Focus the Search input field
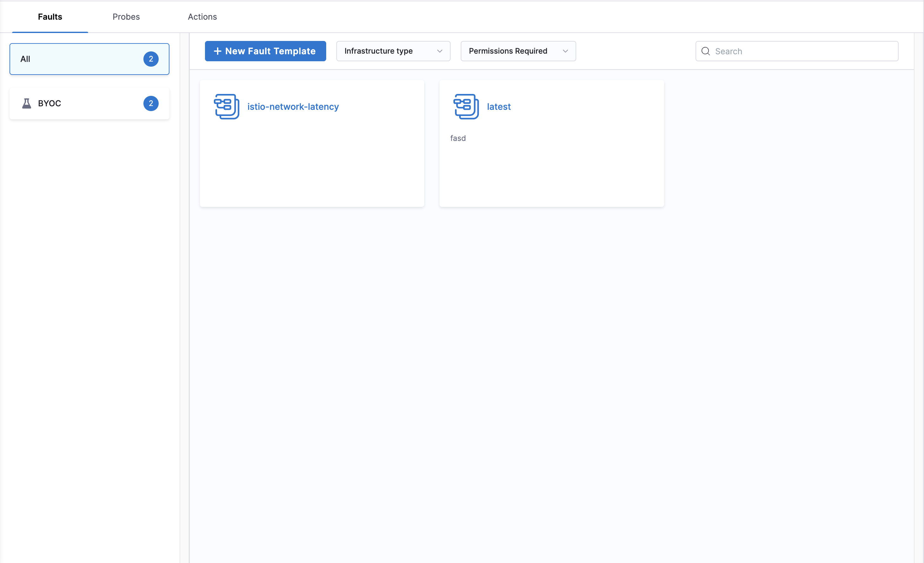 click(x=802, y=51)
